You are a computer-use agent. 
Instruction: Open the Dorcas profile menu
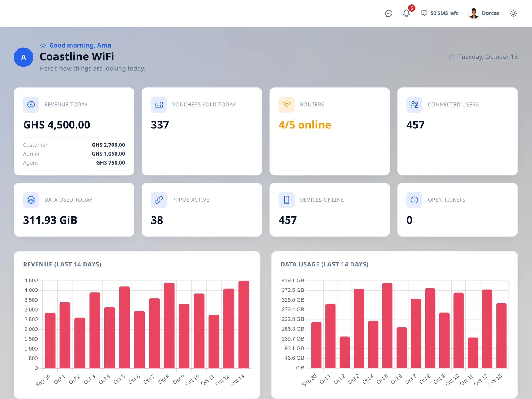pyautogui.click(x=484, y=13)
